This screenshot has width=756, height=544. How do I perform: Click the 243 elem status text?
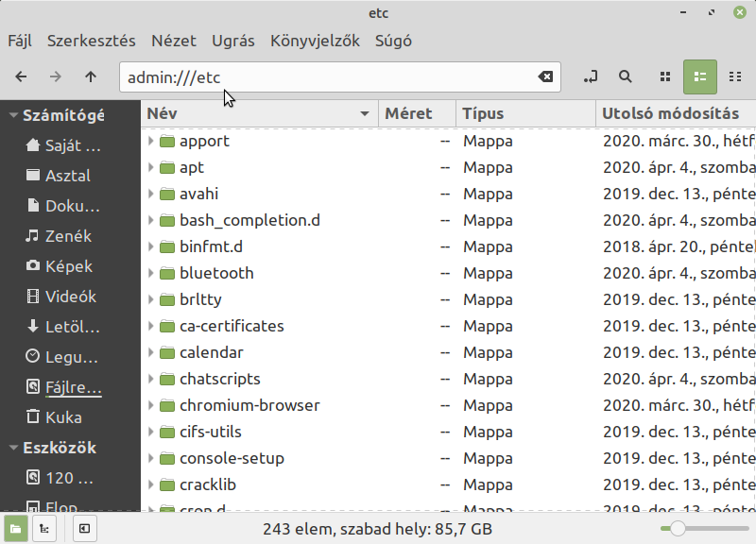click(377, 529)
